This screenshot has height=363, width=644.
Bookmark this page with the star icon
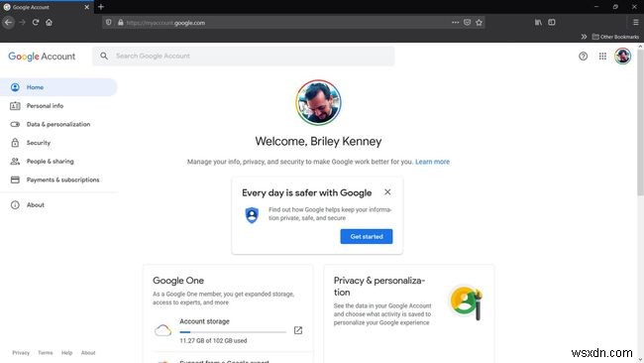(x=479, y=23)
